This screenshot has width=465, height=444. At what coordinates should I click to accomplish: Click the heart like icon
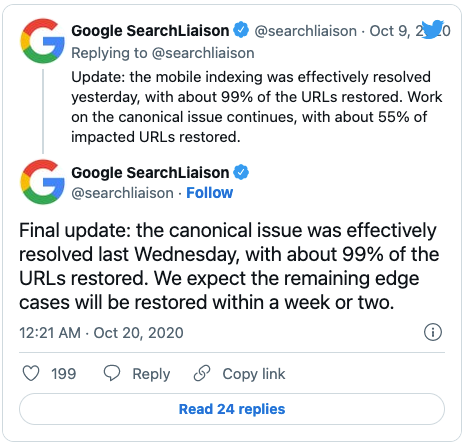point(31,373)
